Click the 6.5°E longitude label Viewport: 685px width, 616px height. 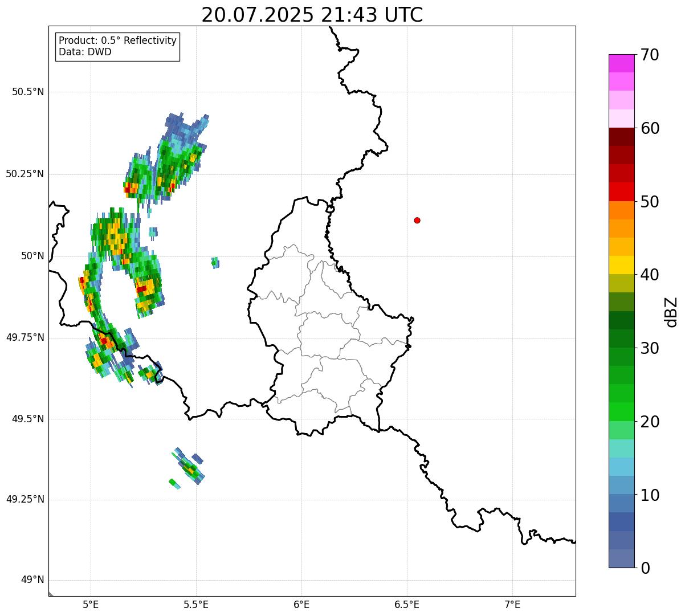click(x=407, y=604)
